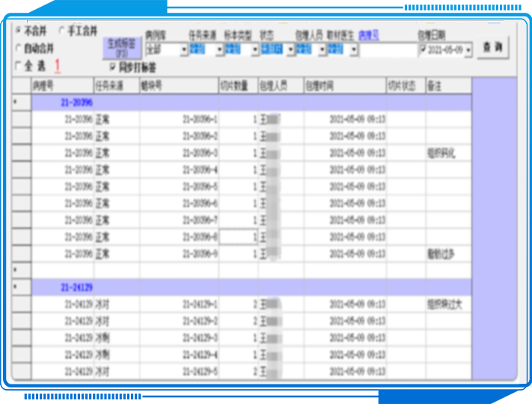
Task: Select the 手工合并 radio option
Action: (61, 31)
